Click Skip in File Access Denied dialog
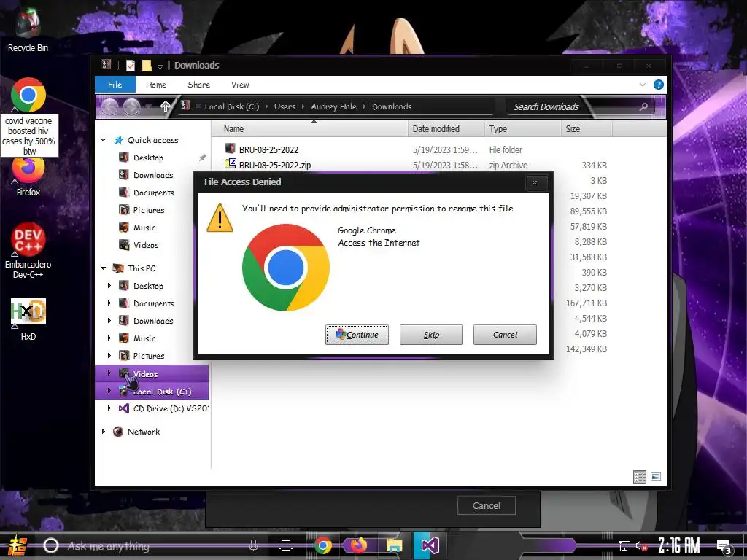This screenshot has height=560, width=747. [431, 335]
